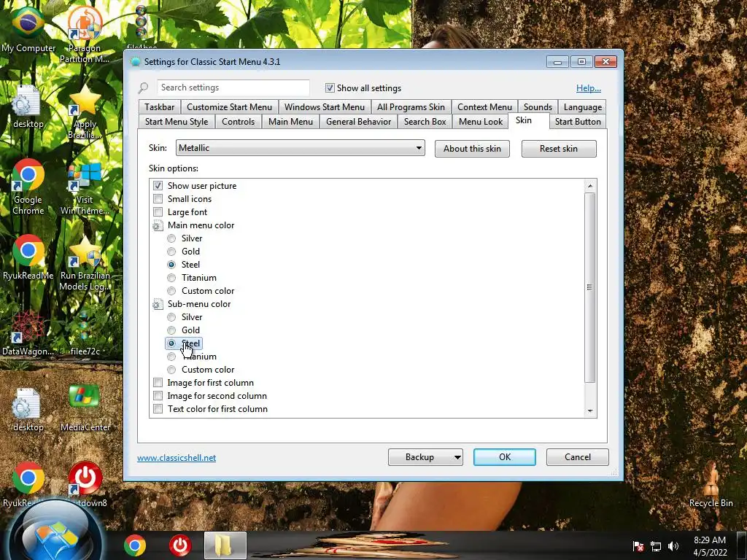The width and height of the screenshot is (747, 560).
Task: Open the All Programs Skin tab
Action: [411, 106]
